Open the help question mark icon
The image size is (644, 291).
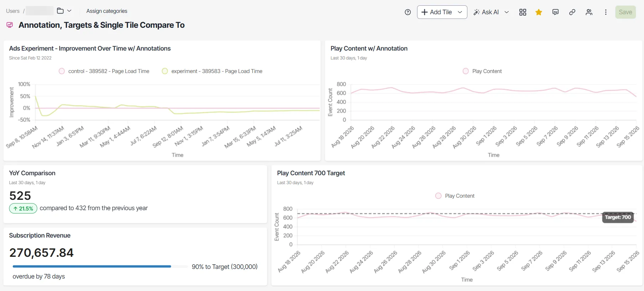click(x=408, y=12)
